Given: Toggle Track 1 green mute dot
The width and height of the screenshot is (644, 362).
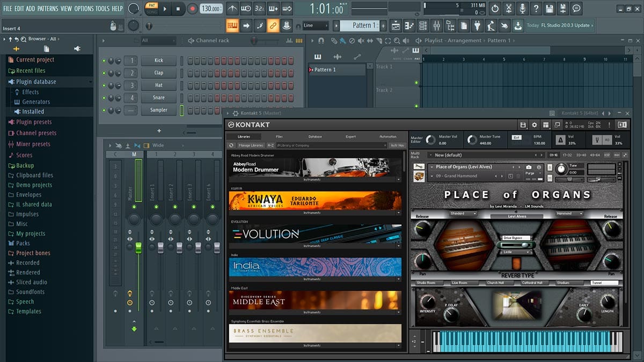Looking at the screenshot, I should 416,83.
